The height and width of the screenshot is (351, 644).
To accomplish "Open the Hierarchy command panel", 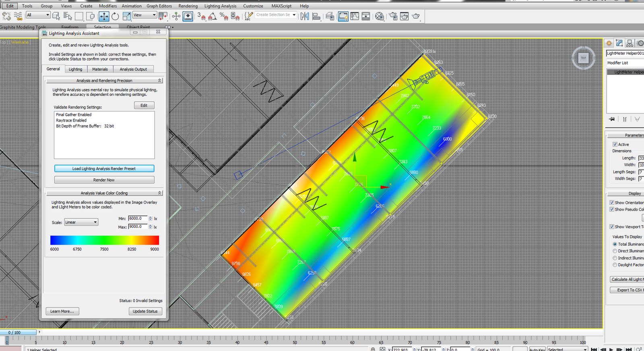I will [630, 43].
